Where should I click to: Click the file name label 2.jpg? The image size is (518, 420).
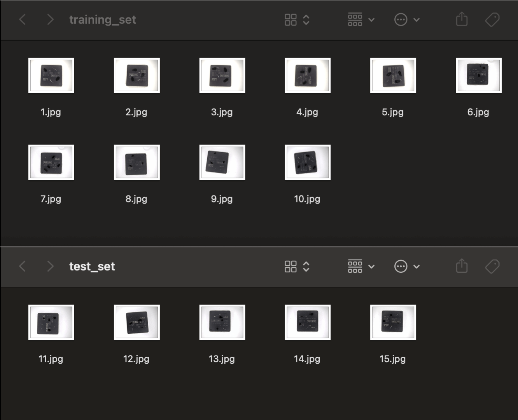click(x=136, y=112)
